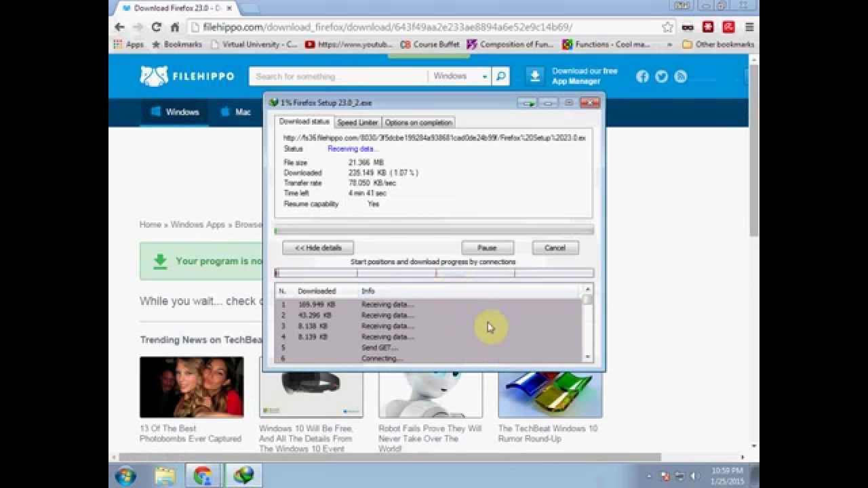868x488 pixels.
Task: Click the connections progress bar
Action: point(434,273)
